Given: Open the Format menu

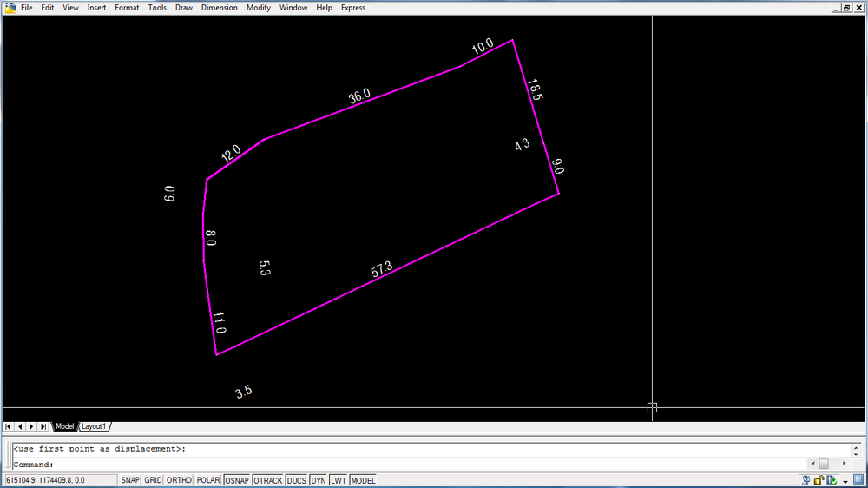Looking at the screenshot, I should tap(127, 8).
